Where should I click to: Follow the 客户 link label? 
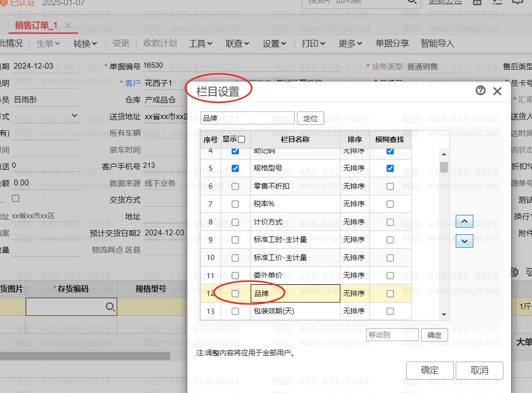(133, 83)
